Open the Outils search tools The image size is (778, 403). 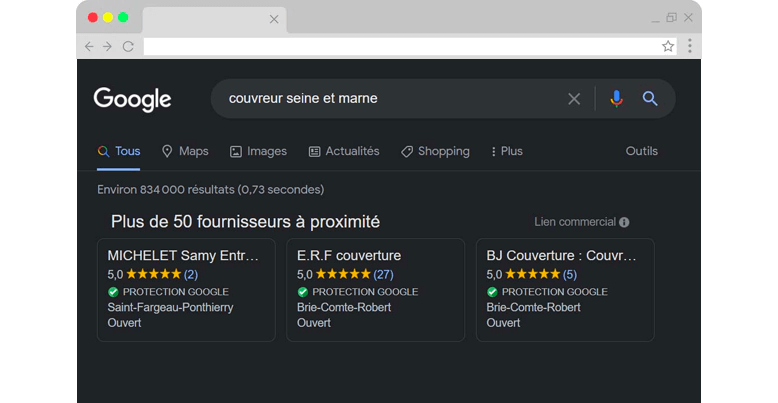[x=642, y=151]
